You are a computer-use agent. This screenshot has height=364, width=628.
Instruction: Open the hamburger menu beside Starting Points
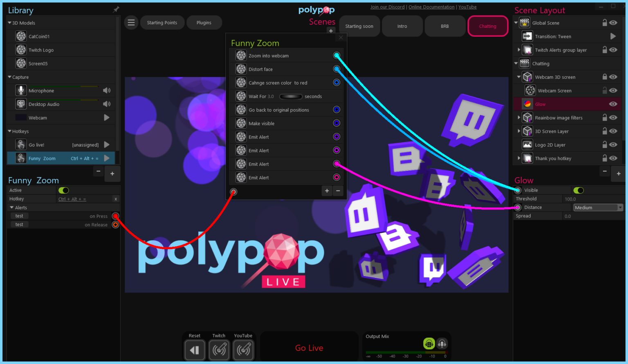(x=131, y=22)
